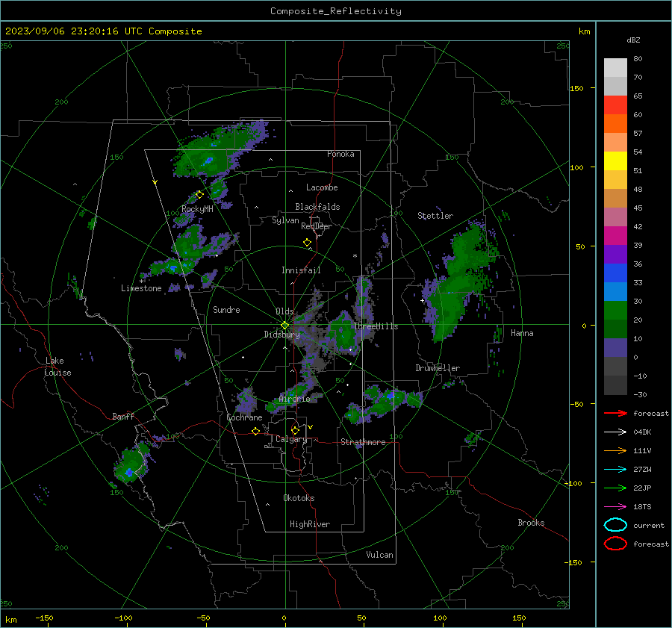Image resolution: width=672 pixels, height=628 pixels.
Task: Click the RockyMH map label
Action: tap(197, 209)
